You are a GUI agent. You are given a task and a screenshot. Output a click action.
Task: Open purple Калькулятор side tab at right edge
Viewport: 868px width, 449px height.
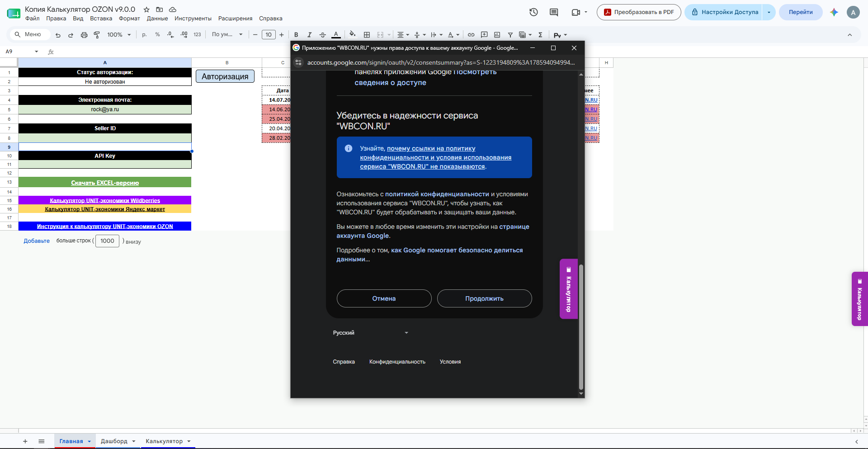pos(859,299)
